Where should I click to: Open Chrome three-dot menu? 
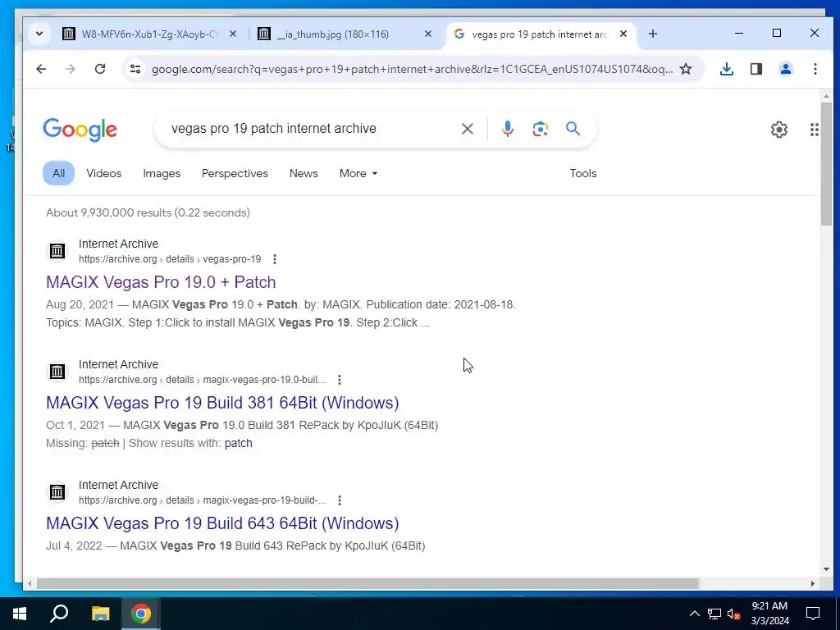point(815,69)
